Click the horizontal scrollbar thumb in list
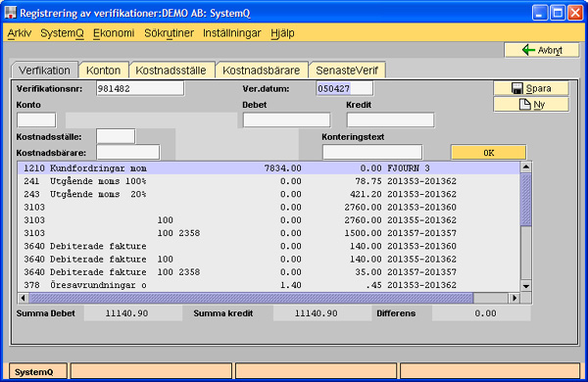This screenshot has width=588, height=382. pos(251,298)
